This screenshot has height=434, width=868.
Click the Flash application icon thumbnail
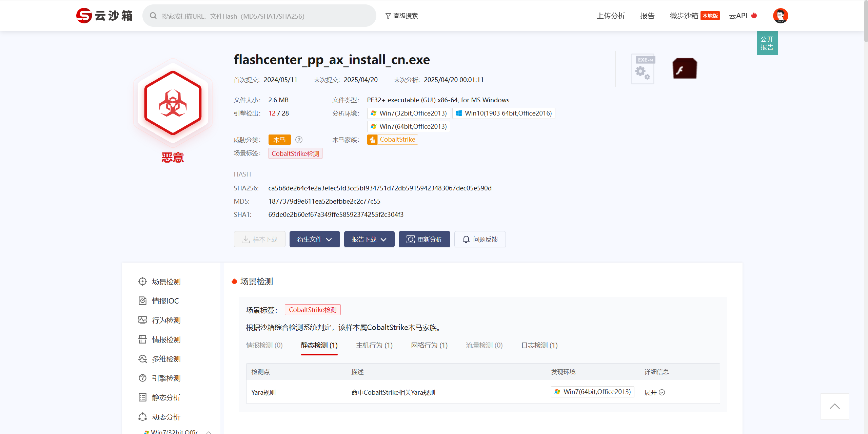pos(685,68)
